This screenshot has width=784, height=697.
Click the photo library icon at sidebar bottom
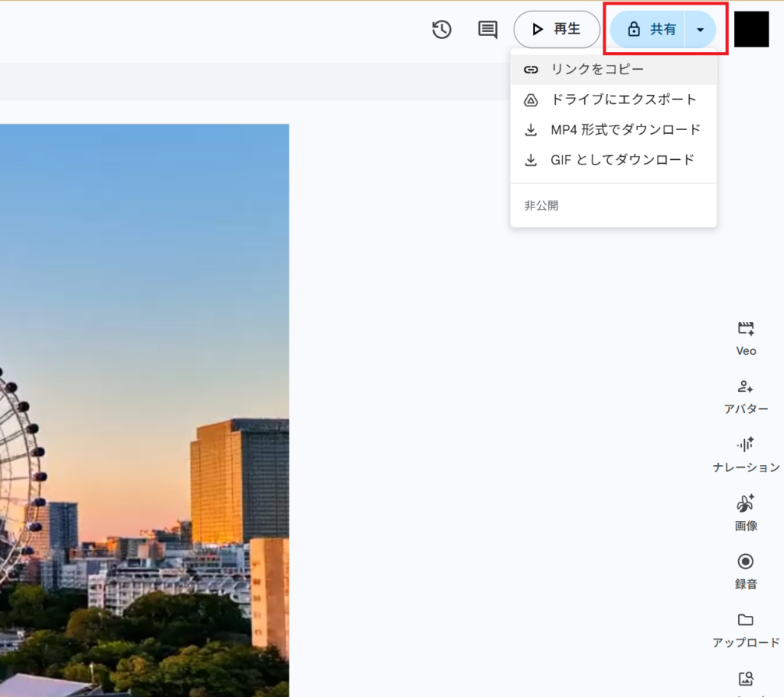click(745, 678)
